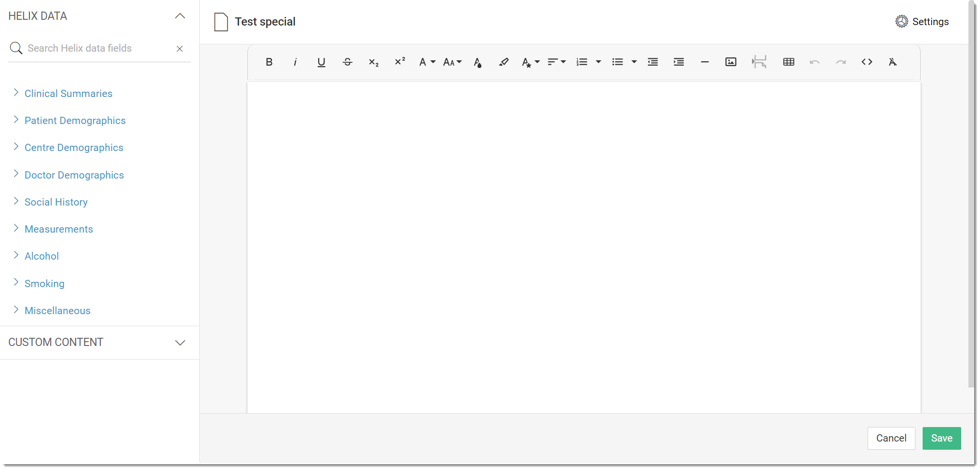
Task: Save the template
Action: (x=941, y=438)
